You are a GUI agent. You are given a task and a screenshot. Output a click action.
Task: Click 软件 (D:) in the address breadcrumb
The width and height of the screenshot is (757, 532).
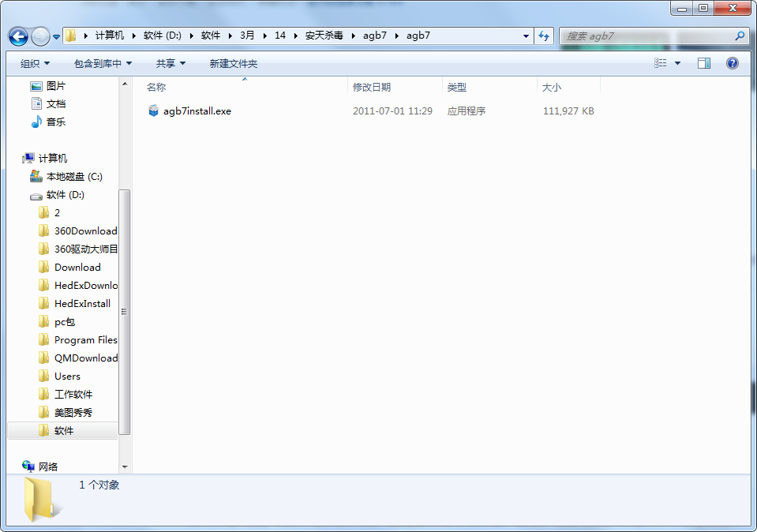(163, 36)
